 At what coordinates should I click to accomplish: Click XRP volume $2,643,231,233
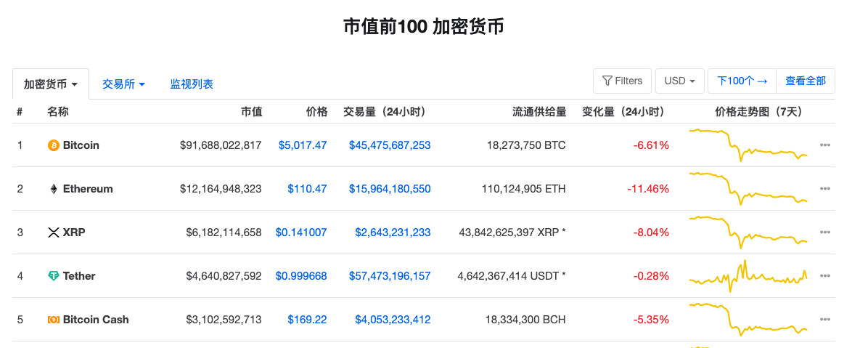pos(393,232)
